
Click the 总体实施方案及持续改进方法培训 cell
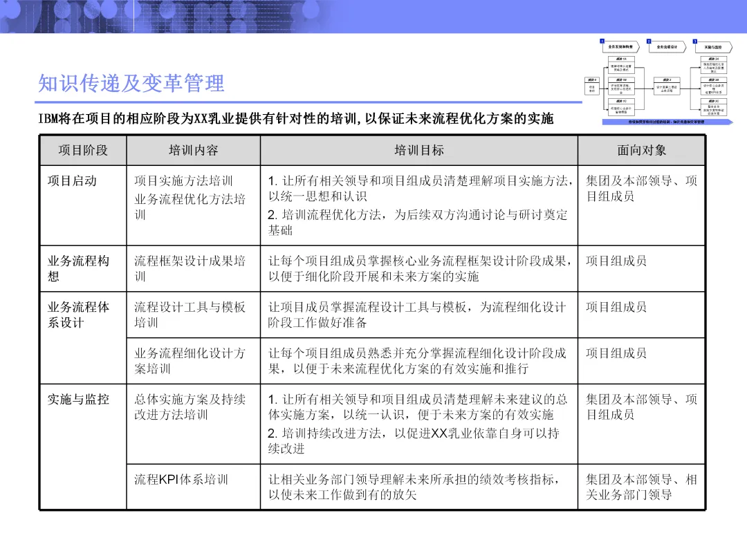click(x=194, y=424)
